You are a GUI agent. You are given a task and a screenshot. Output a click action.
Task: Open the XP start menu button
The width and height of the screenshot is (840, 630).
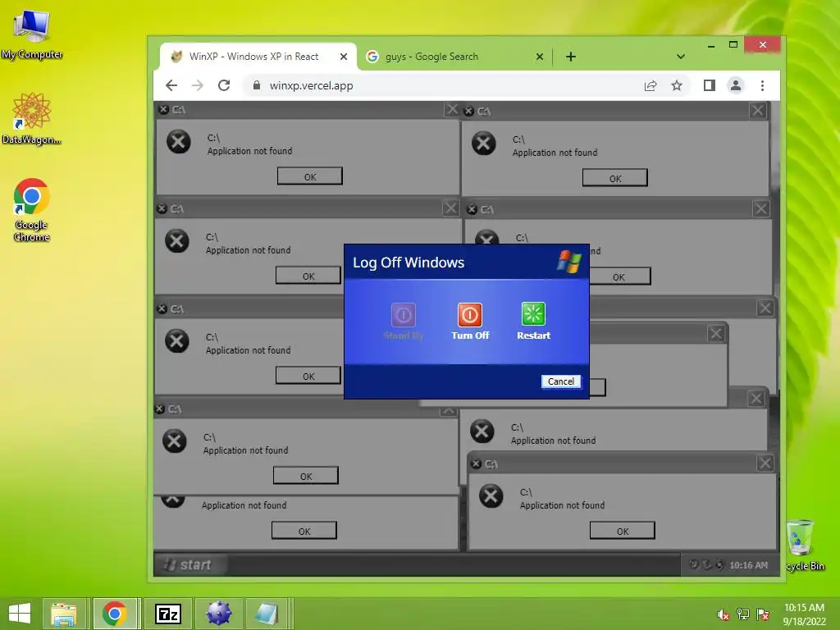coord(189,564)
